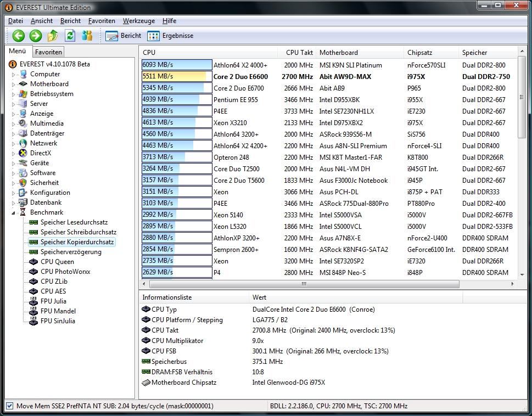Select the Netzwerk globe icon
The image size is (532, 416).
click(x=23, y=143)
